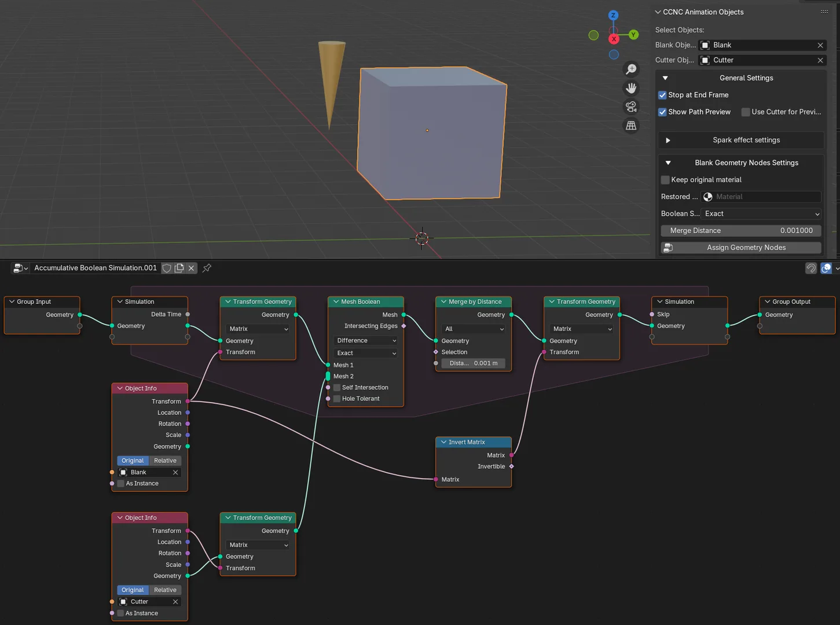Click object icon in Cutter object field
Viewport: 840px width, 625px height.
pyautogui.click(x=706, y=60)
